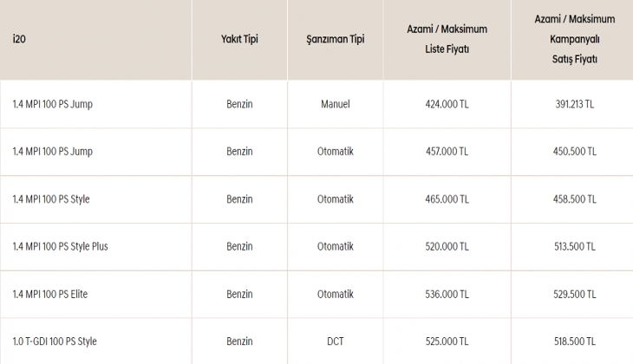633x364 pixels.
Task: Select the 518.500 TL campaign price
Action: [574, 341]
